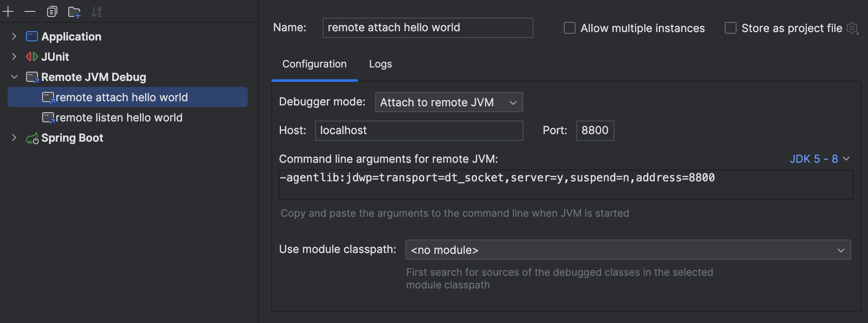Open the Use module classpath dropdown
Viewport: 868px width, 323px height.
pos(628,250)
